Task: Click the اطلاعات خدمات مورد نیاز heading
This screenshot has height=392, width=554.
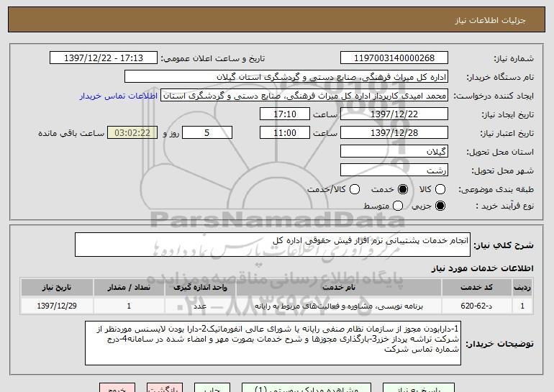Action: pos(482,268)
